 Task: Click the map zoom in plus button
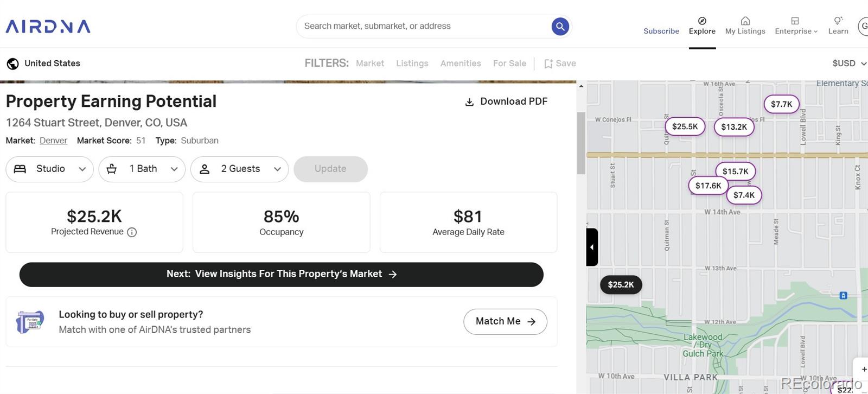tap(863, 369)
